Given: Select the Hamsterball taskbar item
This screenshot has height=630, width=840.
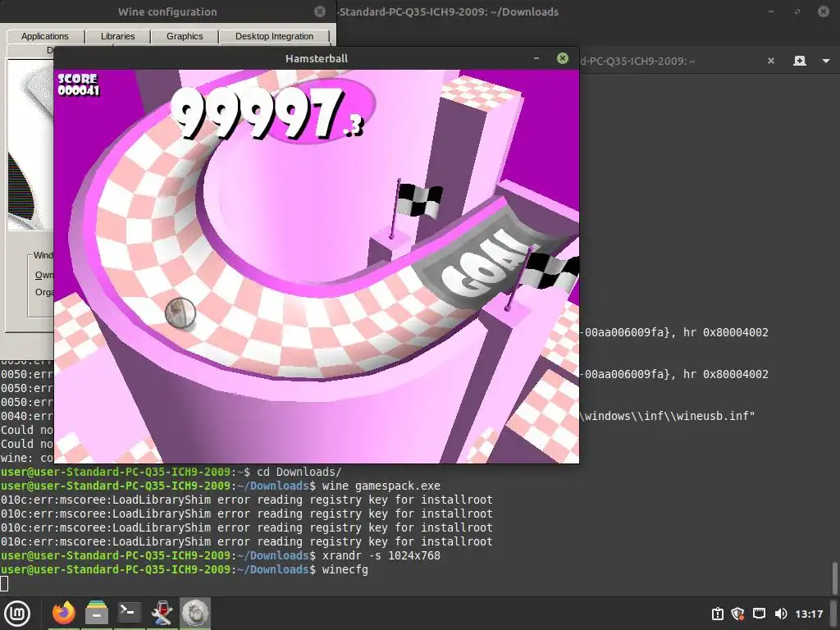Looking at the screenshot, I should tap(195, 614).
